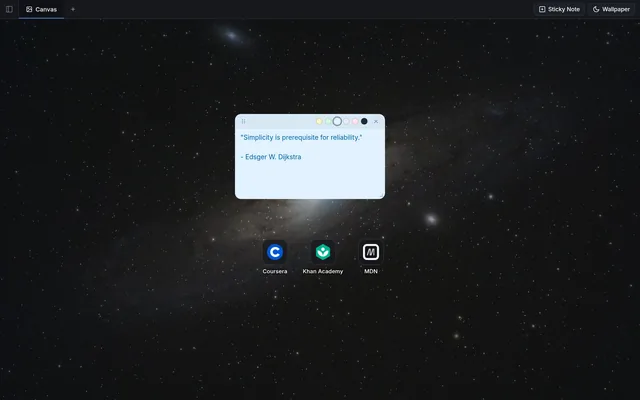Image resolution: width=640 pixels, height=400 pixels.
Task: Add a new tab with the plus icon
Action: pos(73,9)
